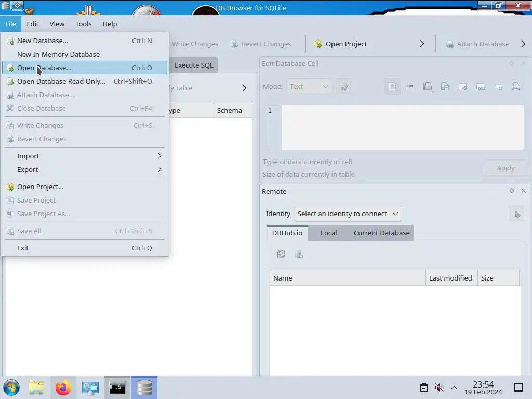Open the terminal taskbar icon
Image resolution: width=532 pixels, height=399 pixels.
click(117, 388)
